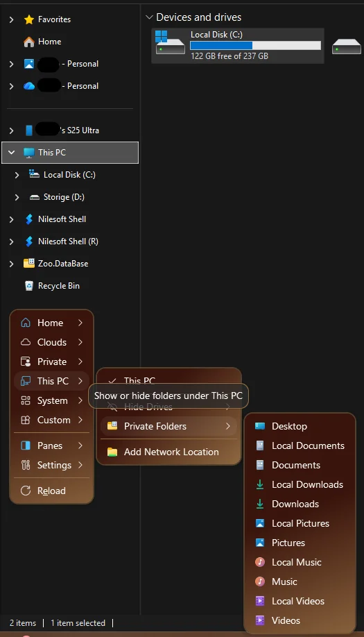Click the S25 Ultra phone icon
Image resolution: width=364 pixels, height=637 pixels.
click(29, 130)
